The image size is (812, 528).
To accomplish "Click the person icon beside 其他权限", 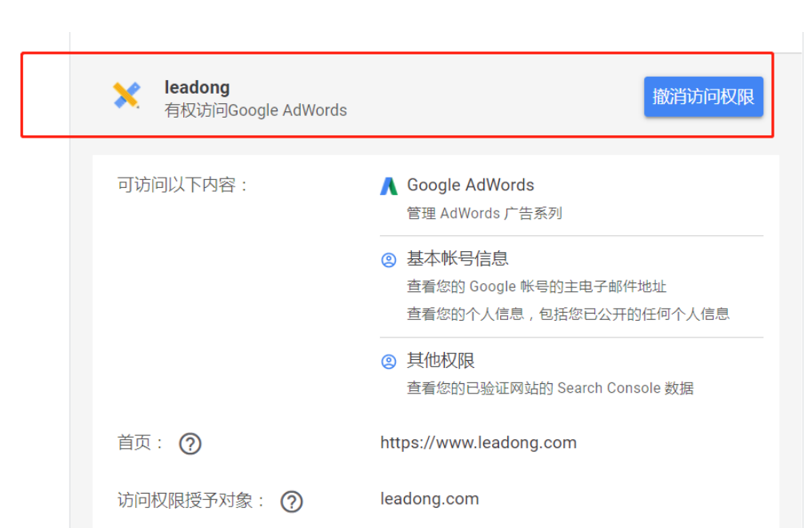I will (389, 362).
